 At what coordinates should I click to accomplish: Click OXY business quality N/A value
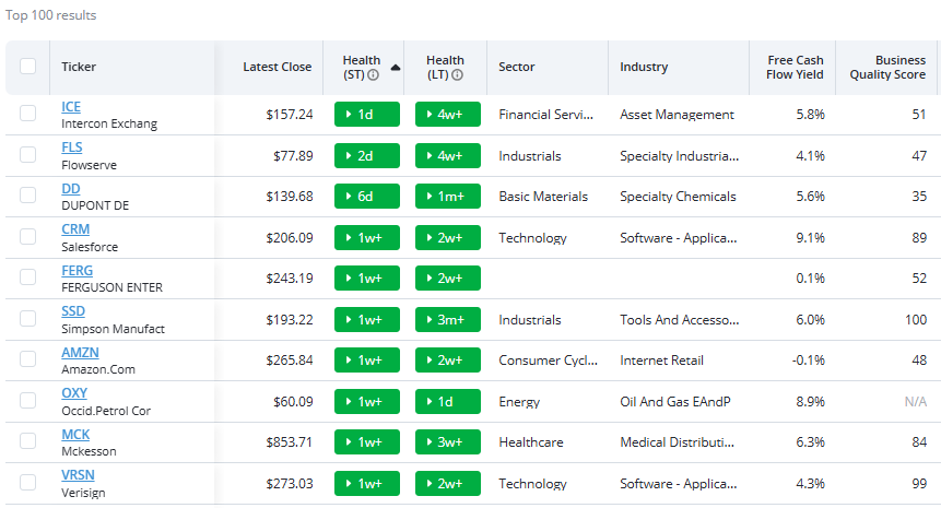tap(916, 402)
